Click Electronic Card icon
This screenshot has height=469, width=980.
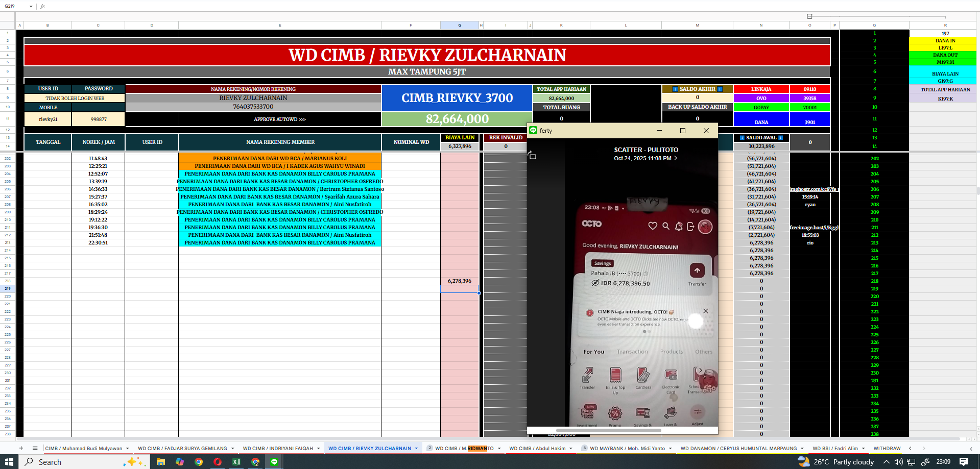coord(671,375)
